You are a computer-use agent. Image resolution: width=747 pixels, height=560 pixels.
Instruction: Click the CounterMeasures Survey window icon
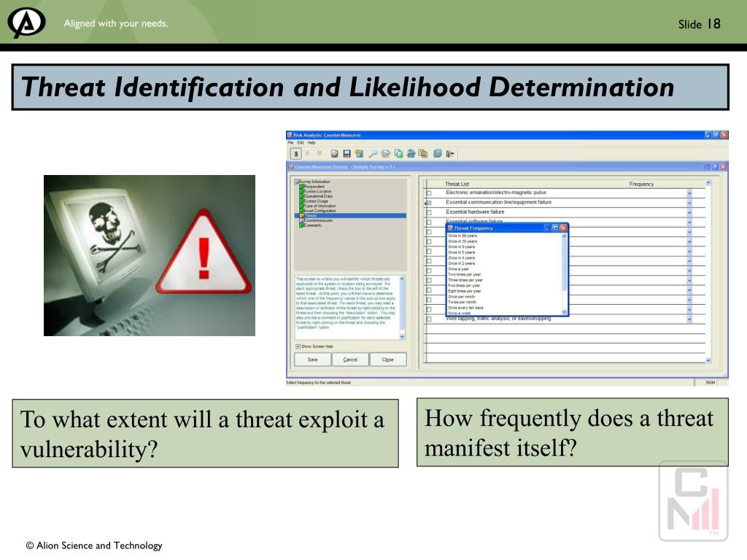coord(290,167)
